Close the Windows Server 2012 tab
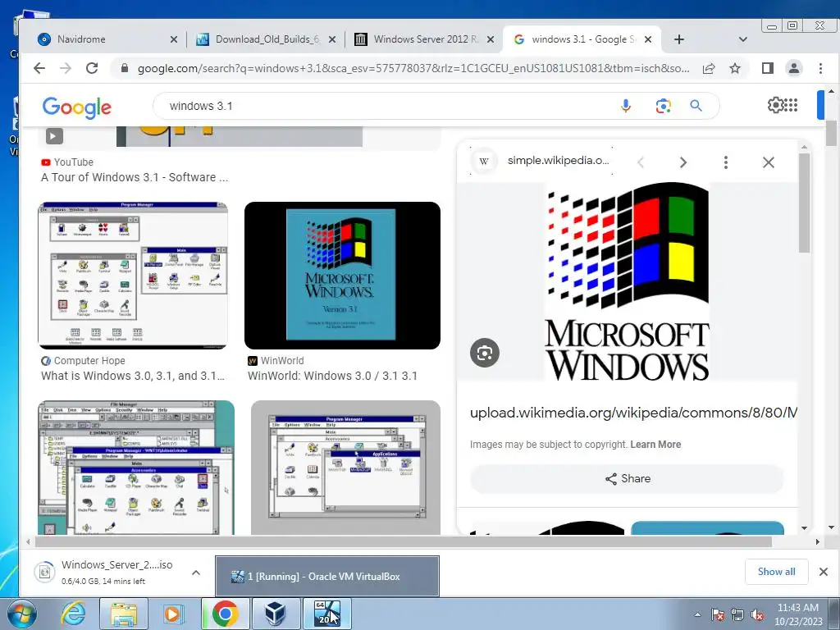This screenshot has height=630, width=840. click(491, 39)
